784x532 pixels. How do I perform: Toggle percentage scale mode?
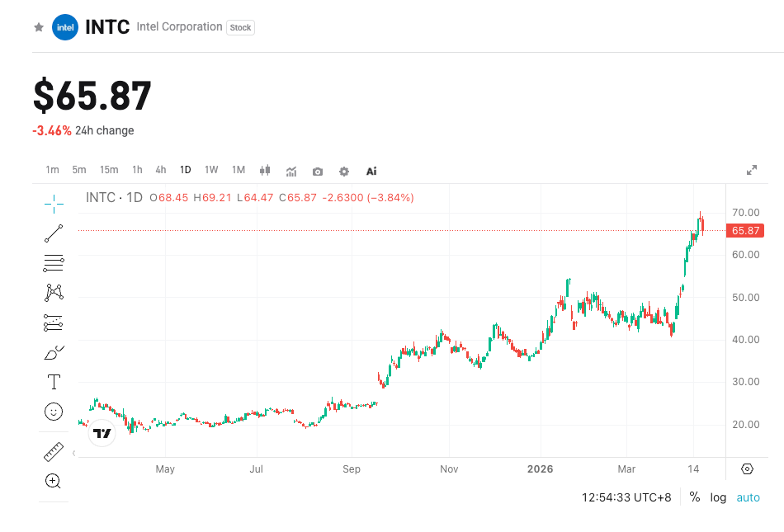pyautogui.click(x=694, y=497)
